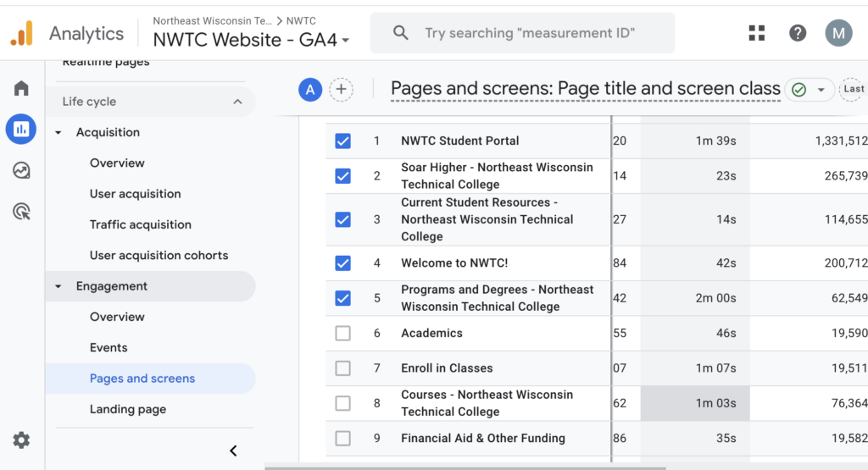This screenshot has height=470, width=868.
Task: Open Admin settings gear icon
Action: [x=21, y=440]
